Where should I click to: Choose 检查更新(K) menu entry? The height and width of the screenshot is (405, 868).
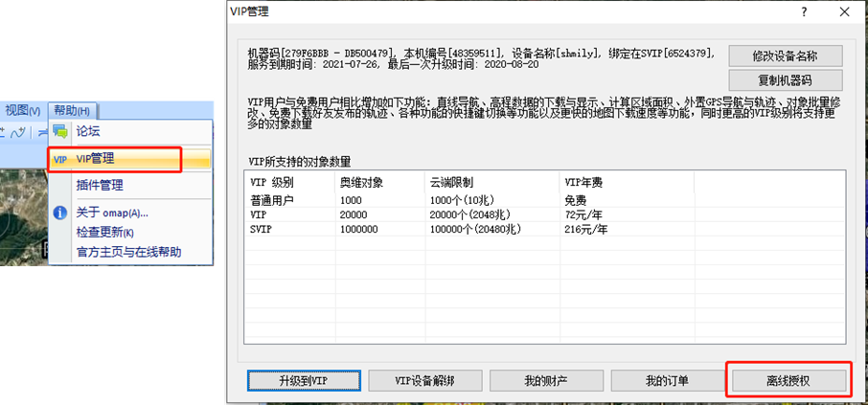coord(105,233)
